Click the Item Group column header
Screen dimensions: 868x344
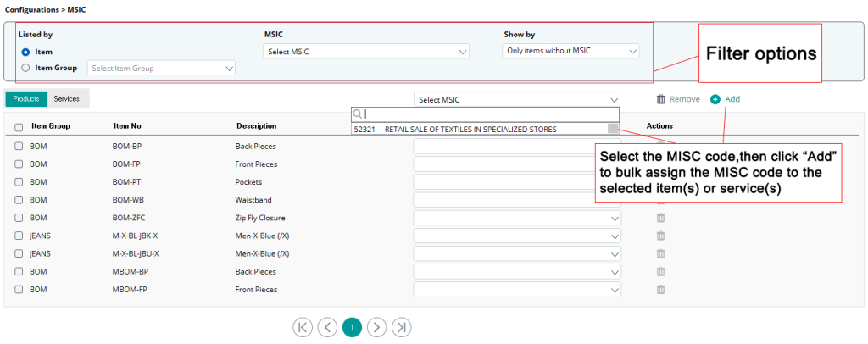click(51, 126)
